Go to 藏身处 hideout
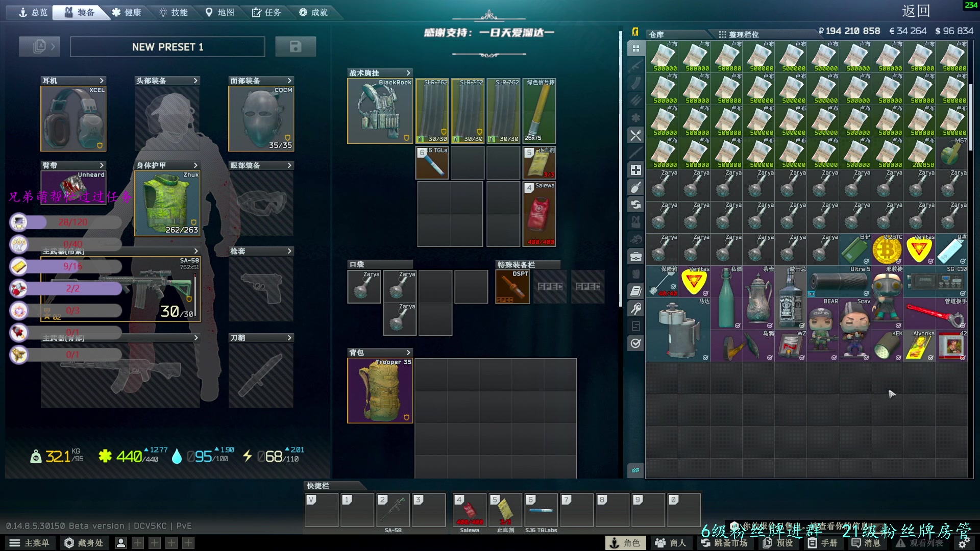 (x=84, y=543)
